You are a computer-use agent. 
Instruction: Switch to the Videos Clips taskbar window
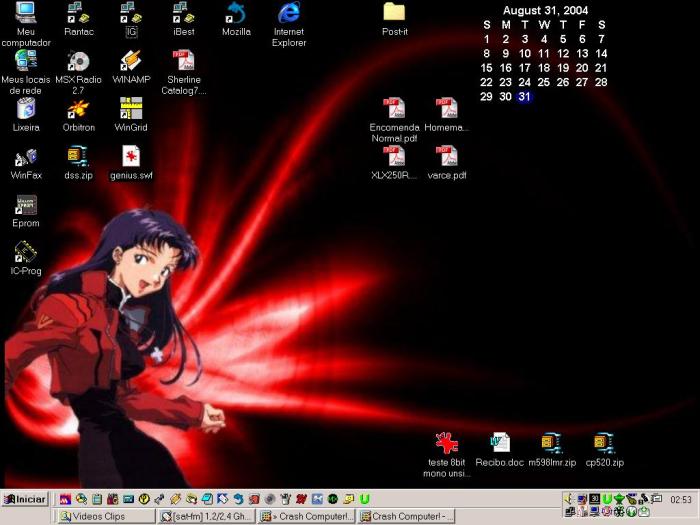[106, 516]
